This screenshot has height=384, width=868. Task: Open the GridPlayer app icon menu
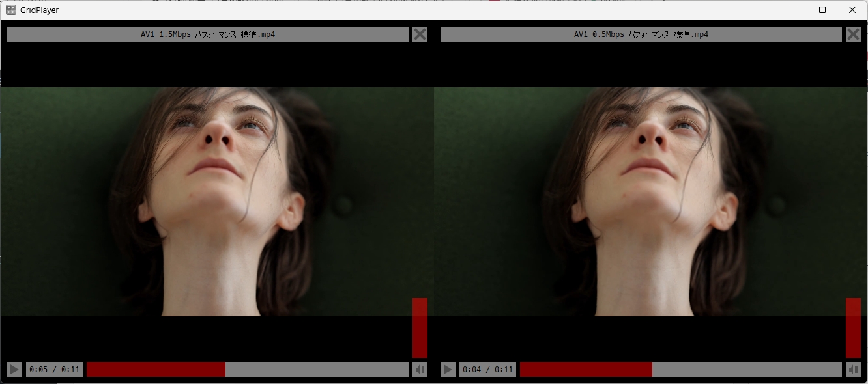click(11, 10)
